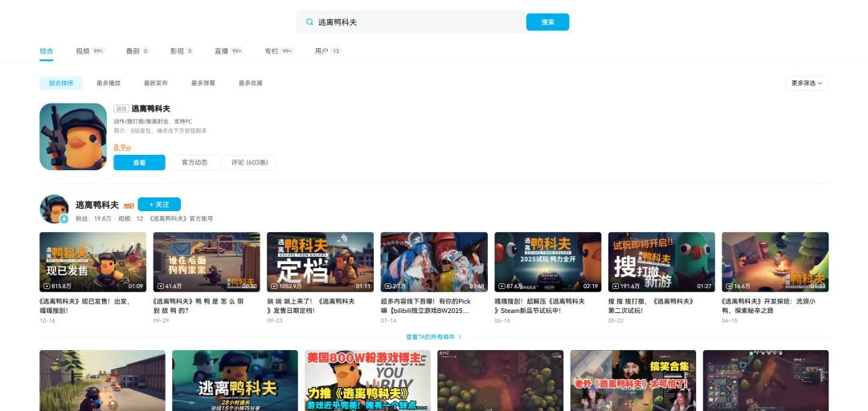
Task: Open the 逃离鸭科夫 account name link
Action: pos(97,205)
